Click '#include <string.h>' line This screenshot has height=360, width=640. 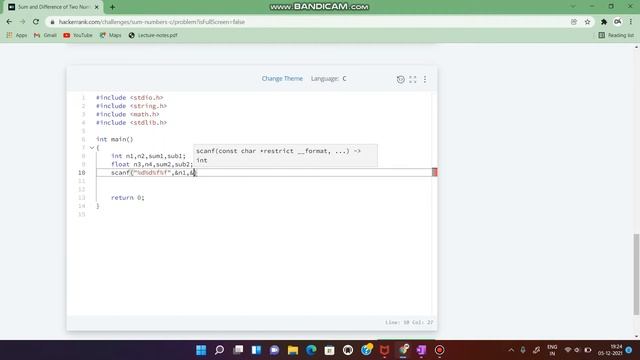131,106
